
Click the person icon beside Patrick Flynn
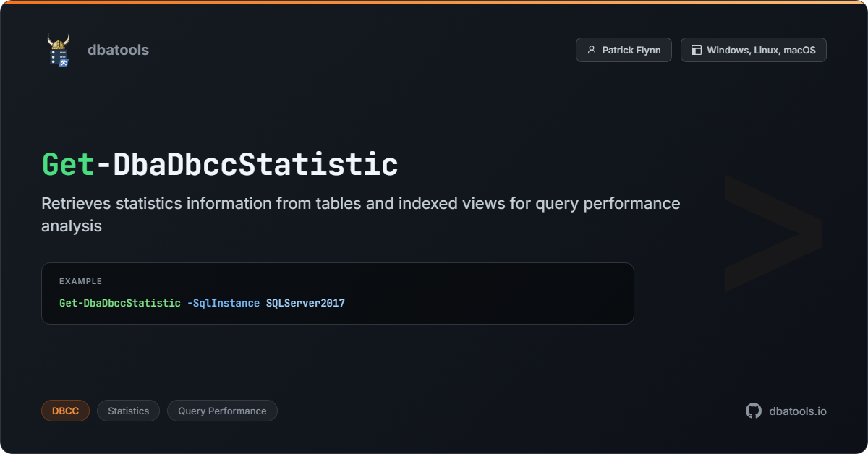[592, 50]
